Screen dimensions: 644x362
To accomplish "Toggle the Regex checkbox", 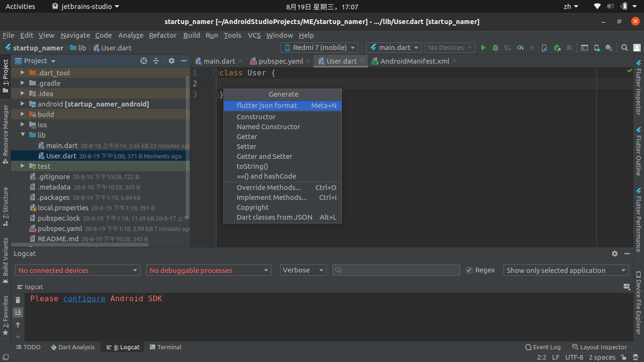I will [x=469, y=270].
